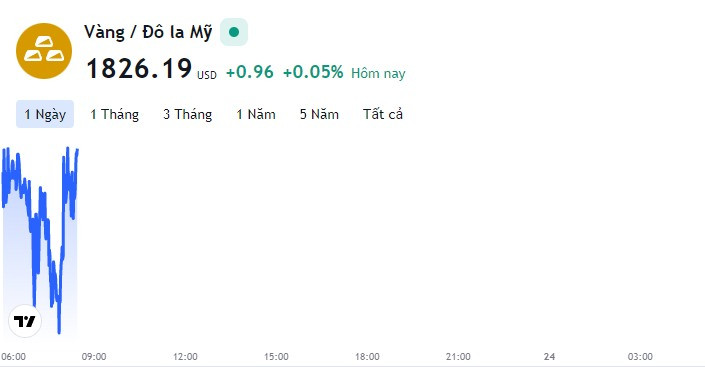Click the Hôm nay label
705x367 pixels.
378,73
